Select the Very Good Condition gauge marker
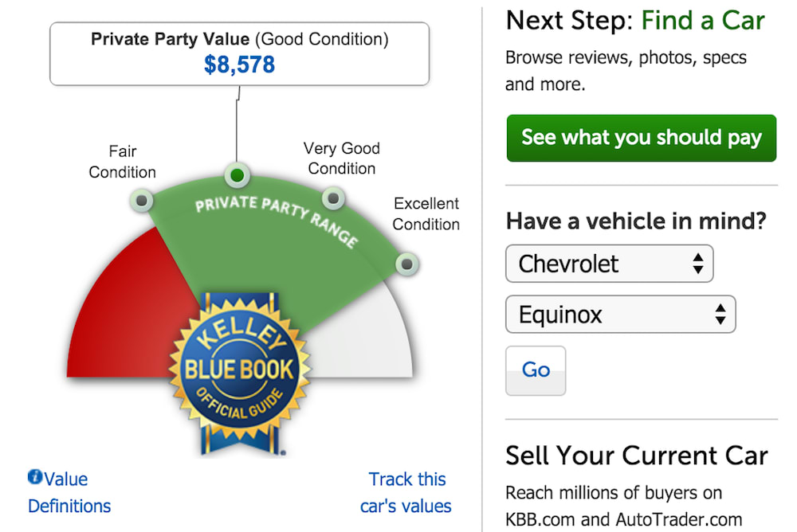Viewport: 797px width, 532px height. pyautogui.click(x=332, y=197)
